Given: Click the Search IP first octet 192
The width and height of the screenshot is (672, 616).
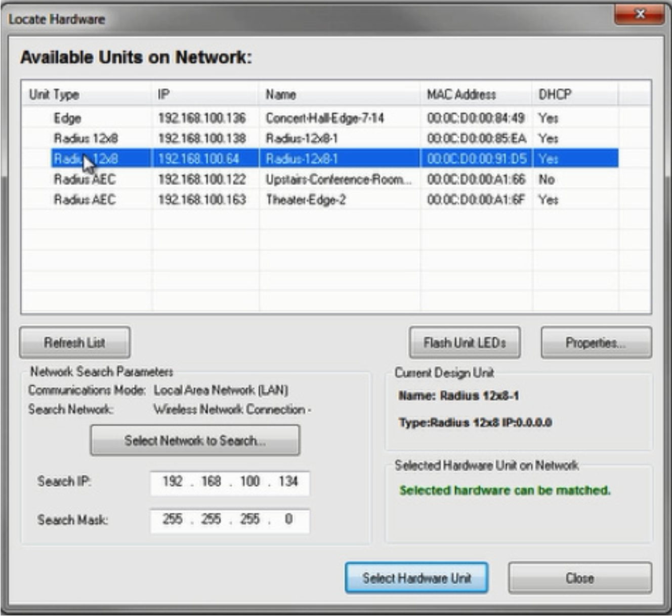Looking at the screenshot, I should pyautogui.click(x=172, y=481).
